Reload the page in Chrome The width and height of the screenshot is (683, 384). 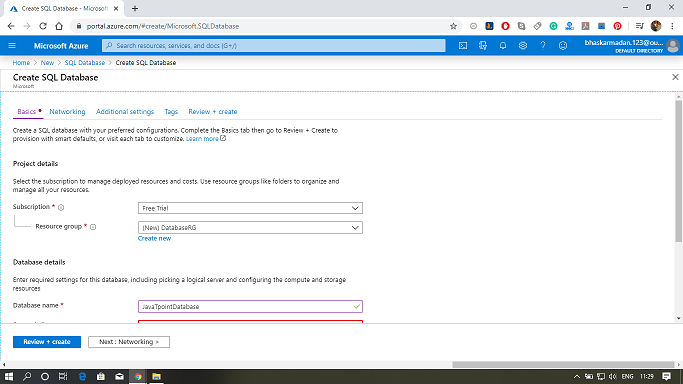click(43, 26)
